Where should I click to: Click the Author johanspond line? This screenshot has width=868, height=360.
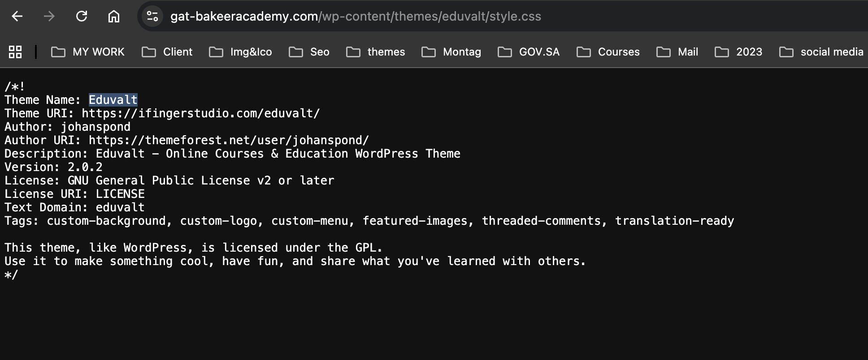point(68,127)
